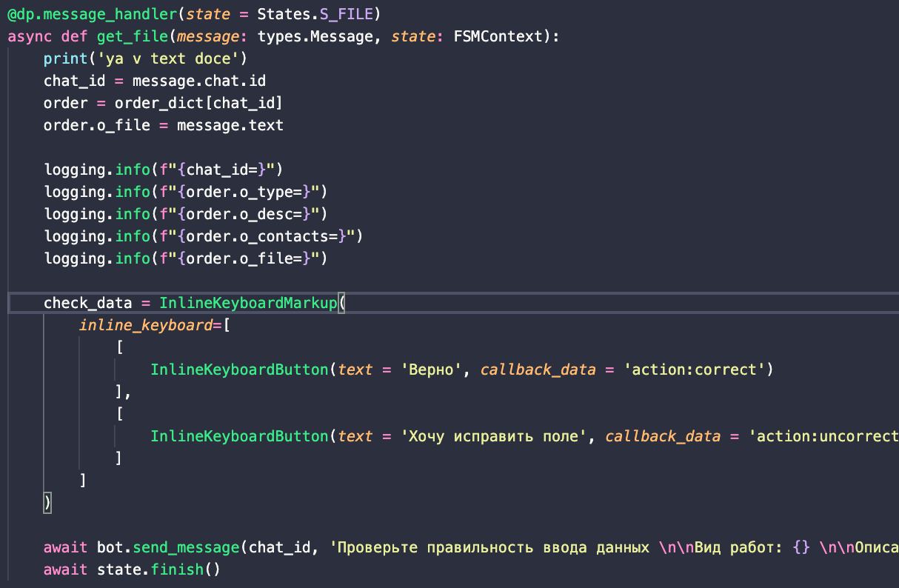
Task: Click message.chat.id in the chat_id assignment
Action: [198, 81]
